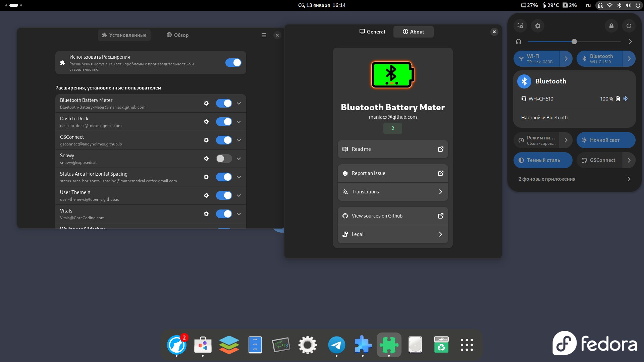The width and height of the screenshot is (644, 362).
Task: Switch to the General tab
Action: (x=372, y=32)
